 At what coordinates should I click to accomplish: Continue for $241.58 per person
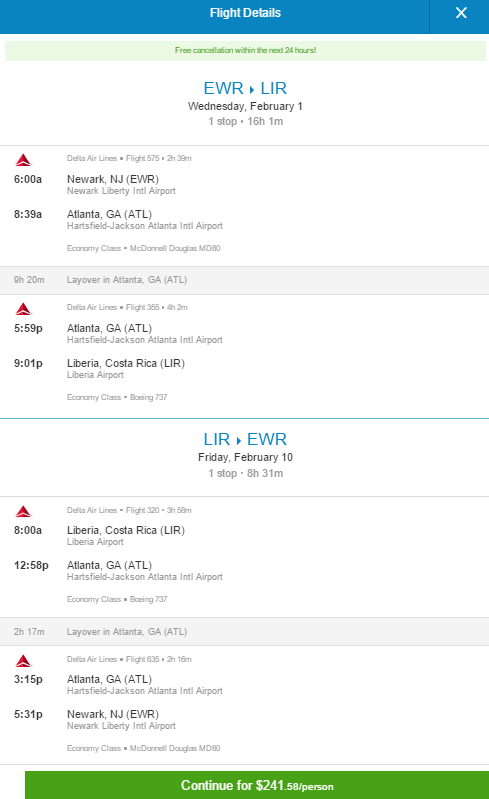pyautogui.click(x=257, y=785)
